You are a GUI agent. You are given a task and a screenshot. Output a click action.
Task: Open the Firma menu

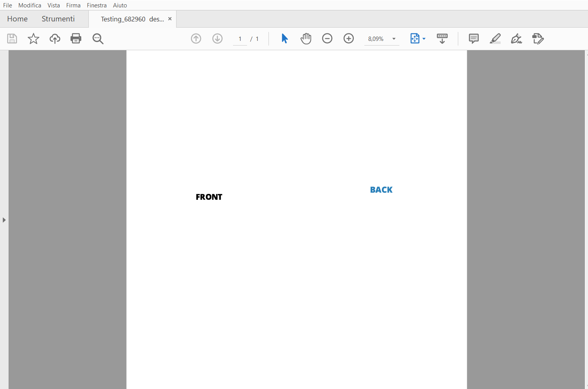(x=73, y=5)
